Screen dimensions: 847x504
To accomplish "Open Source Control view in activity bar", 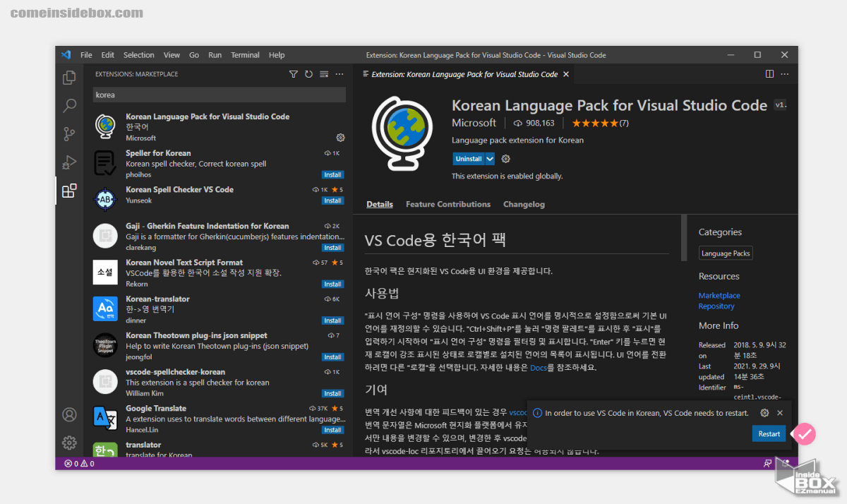I will (x=69, y=134).
